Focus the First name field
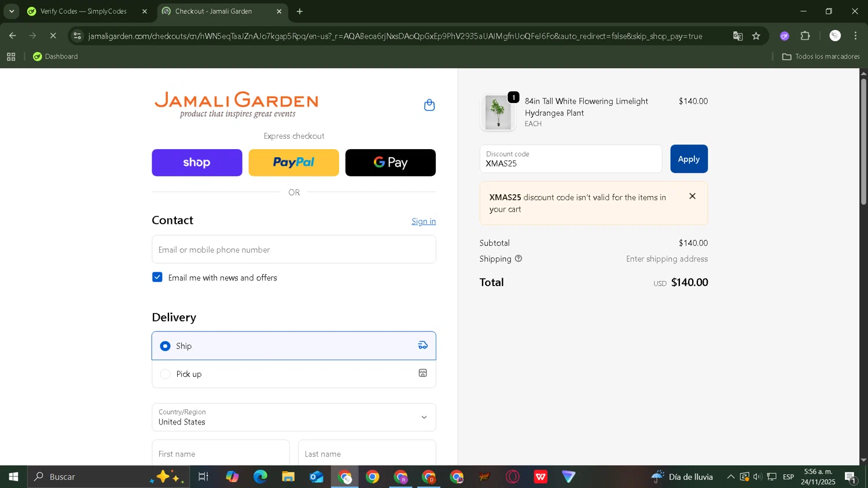Screen dimensions: 868x488 coord(220,453)
